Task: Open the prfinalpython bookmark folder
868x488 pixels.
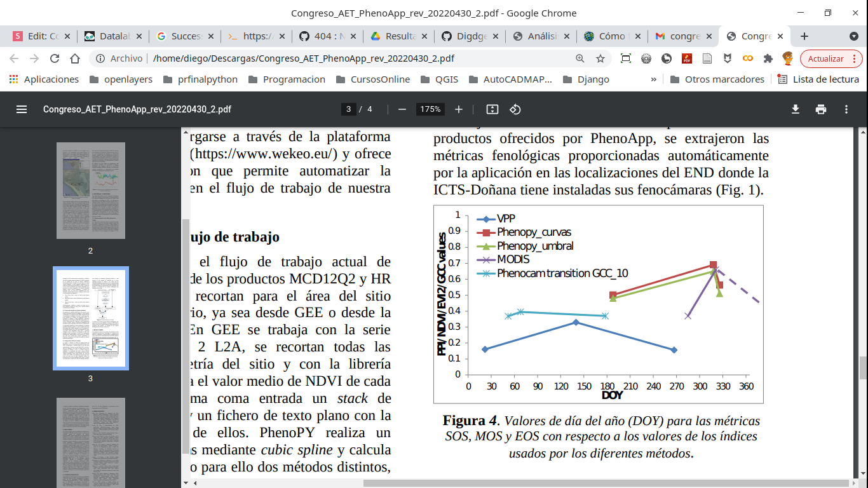Action: coord(200,79)
